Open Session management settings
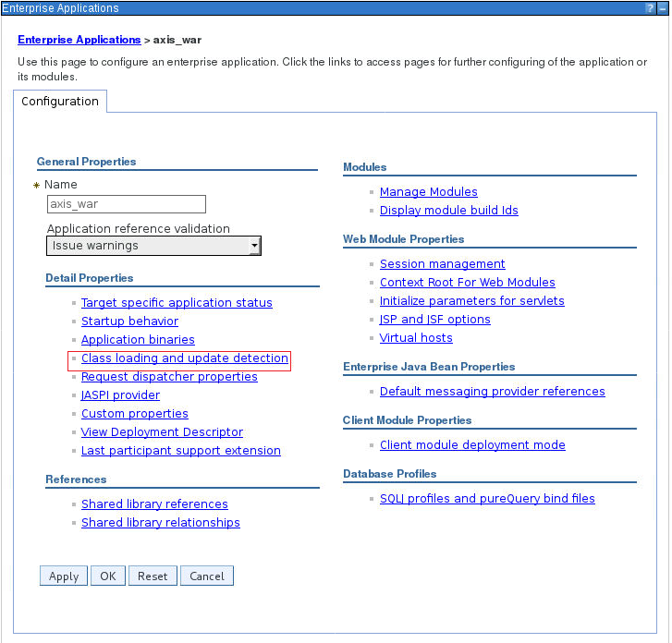Screen dimensions: 672x643 (x=442, y=264)
